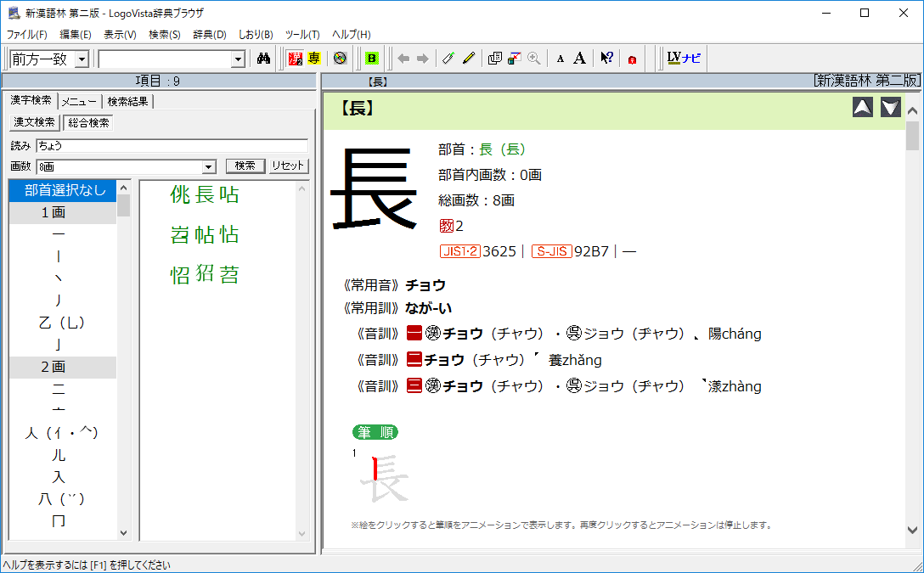Toggle the 漢文検索 search mode
Image resolution: width=924 pixels, height=573 pixels.
tap(35, 122)
